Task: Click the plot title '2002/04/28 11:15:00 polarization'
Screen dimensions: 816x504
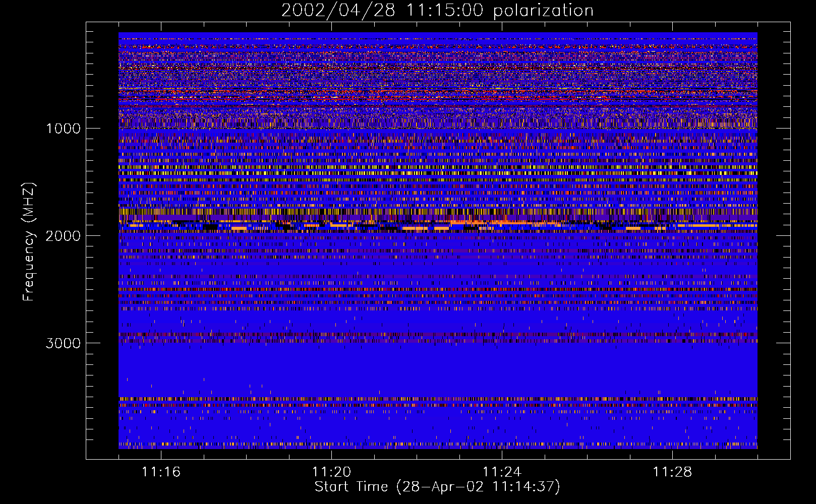Action: (x=437, y=11)
